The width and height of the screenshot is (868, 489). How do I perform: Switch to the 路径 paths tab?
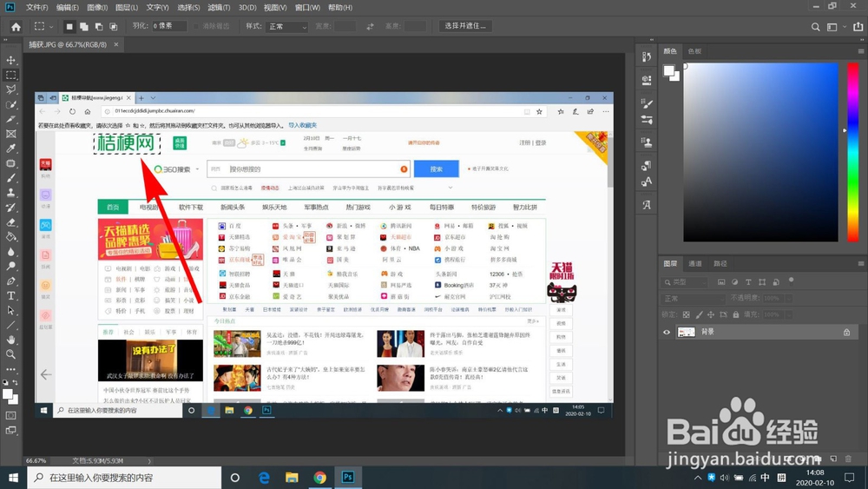coord(720,263)
